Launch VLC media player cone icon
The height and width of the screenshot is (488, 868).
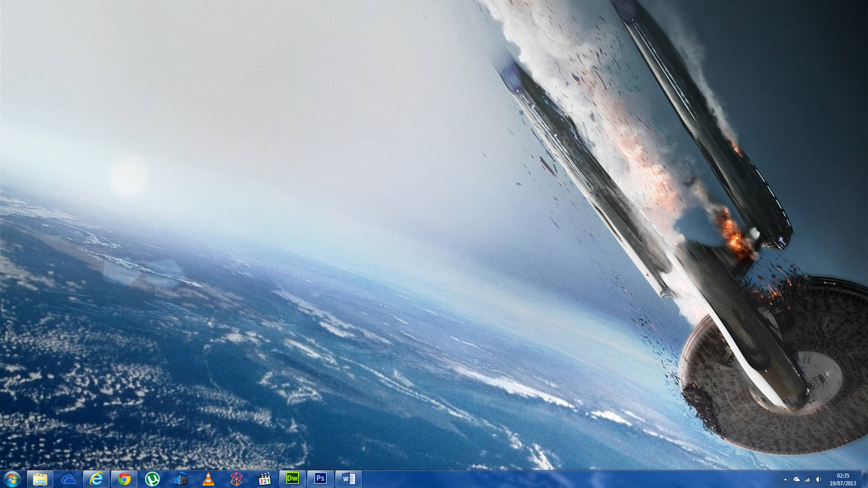[208, 479]
